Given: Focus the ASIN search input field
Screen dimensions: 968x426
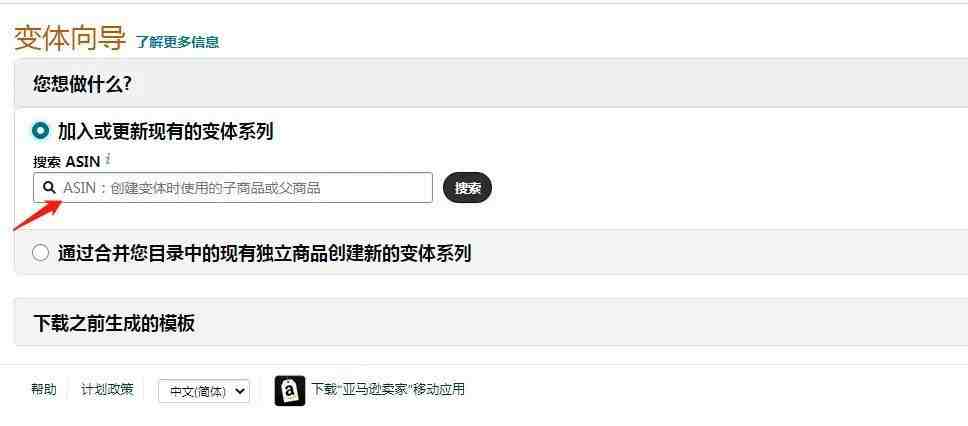Looking at the screenshot, I should click(x=233, y=188).
